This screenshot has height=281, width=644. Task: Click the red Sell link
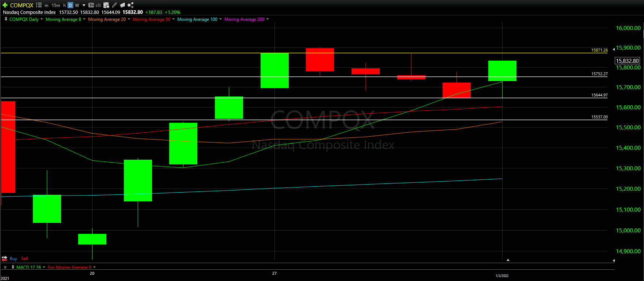coord(24,259)
